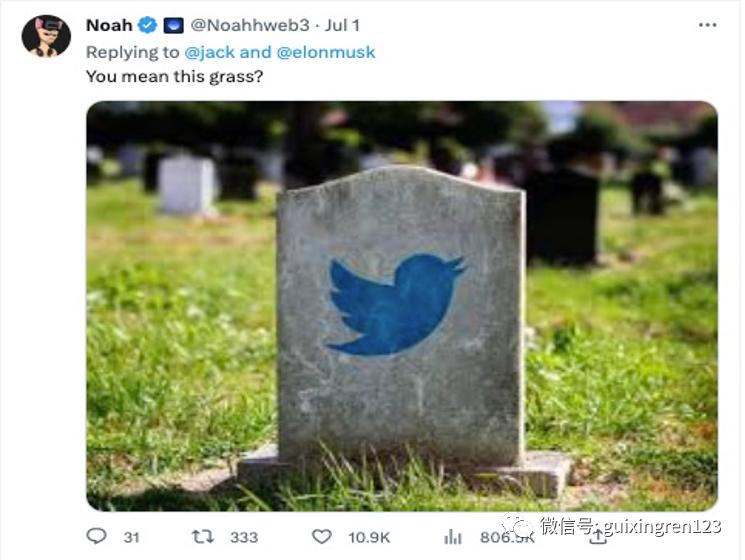The height and width of the screenshot is (560, 745).
Task: Click the "You mean this grass?" text
Action: pos(175,76)
